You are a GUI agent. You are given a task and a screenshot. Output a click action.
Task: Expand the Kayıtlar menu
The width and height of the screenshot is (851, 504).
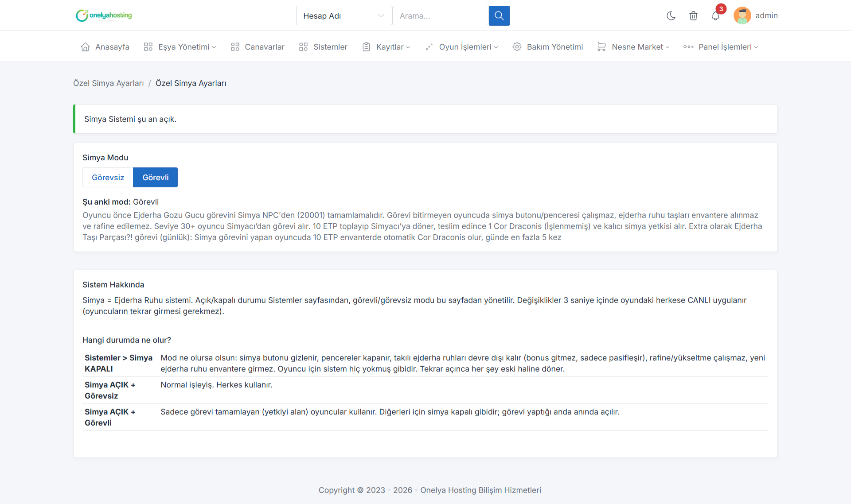386,47
